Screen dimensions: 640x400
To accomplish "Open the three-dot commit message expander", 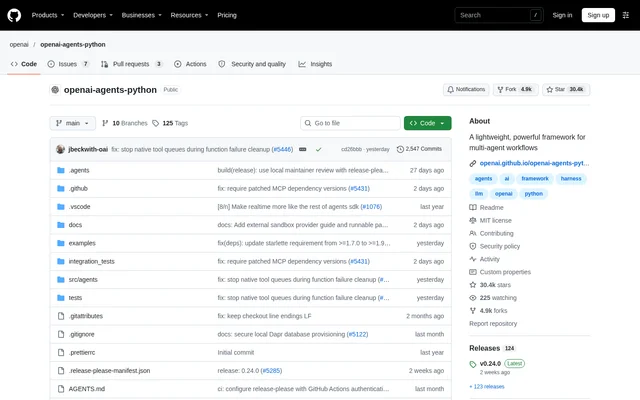I will coord(302,149).
